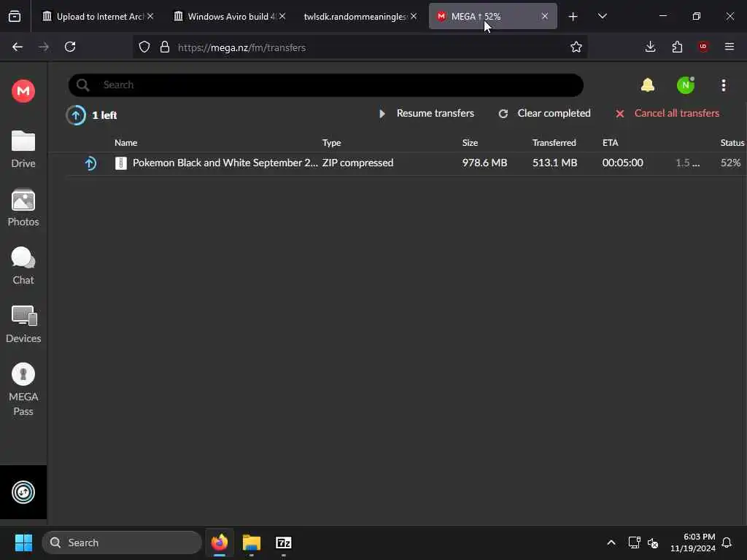Image resolution: width=747 pixels, height=560 pixels.
Task: Click the MEGA search field
Action: coord(326,85)
